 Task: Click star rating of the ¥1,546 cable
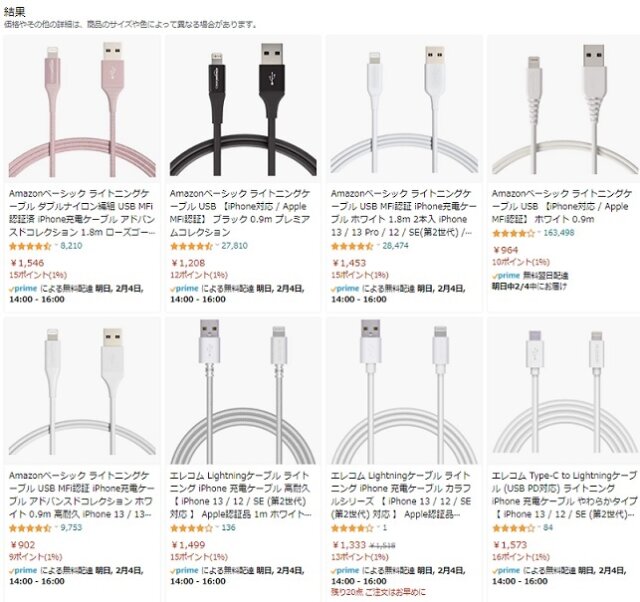coord(30,246)
